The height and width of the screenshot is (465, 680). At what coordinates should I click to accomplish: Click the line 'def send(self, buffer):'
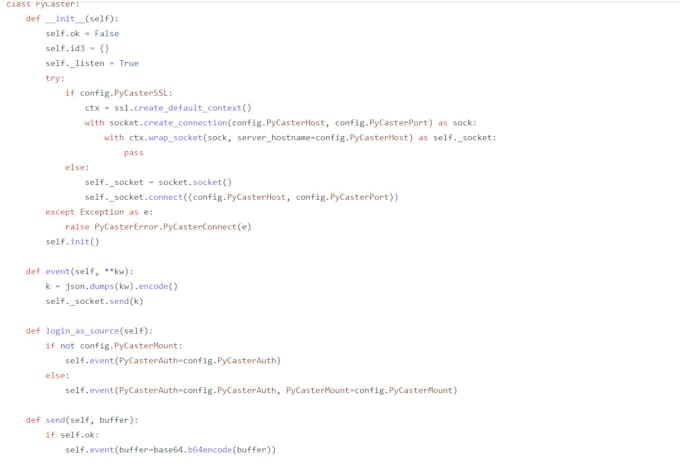click(x=82, y=420)
